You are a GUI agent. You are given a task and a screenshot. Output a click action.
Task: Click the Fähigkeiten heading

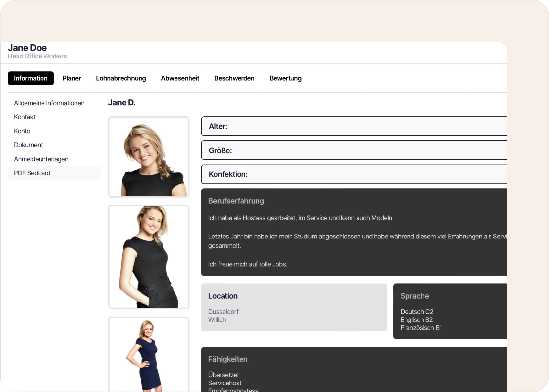point(228,359)
